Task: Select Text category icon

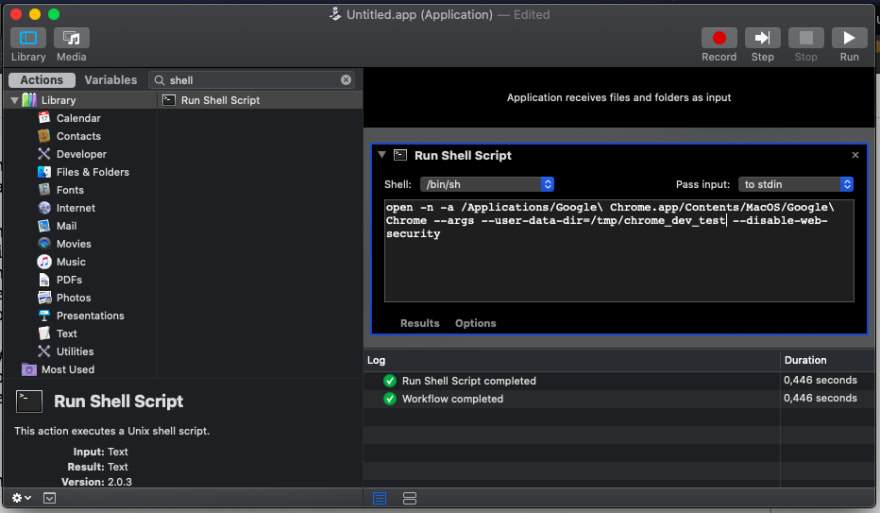Action: click(44, 333)
